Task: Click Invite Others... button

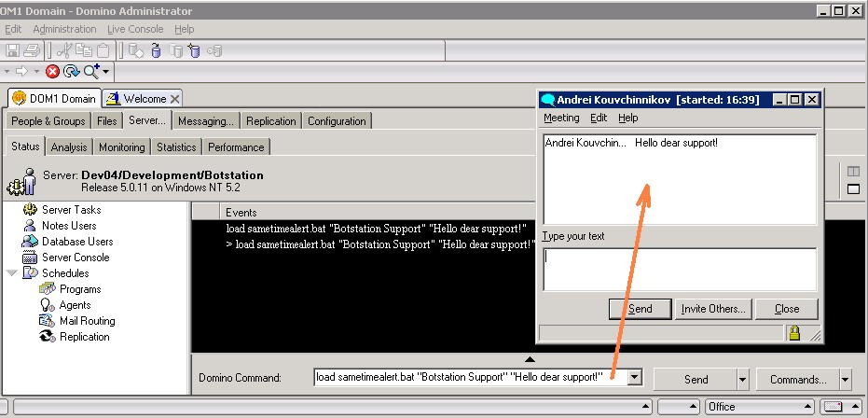Action: pos(713,310)
